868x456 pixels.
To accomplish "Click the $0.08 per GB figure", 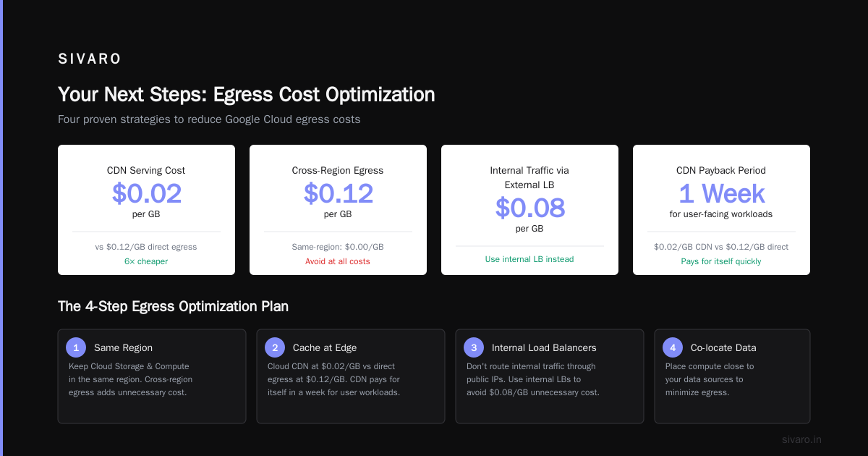I will [529, 208].
